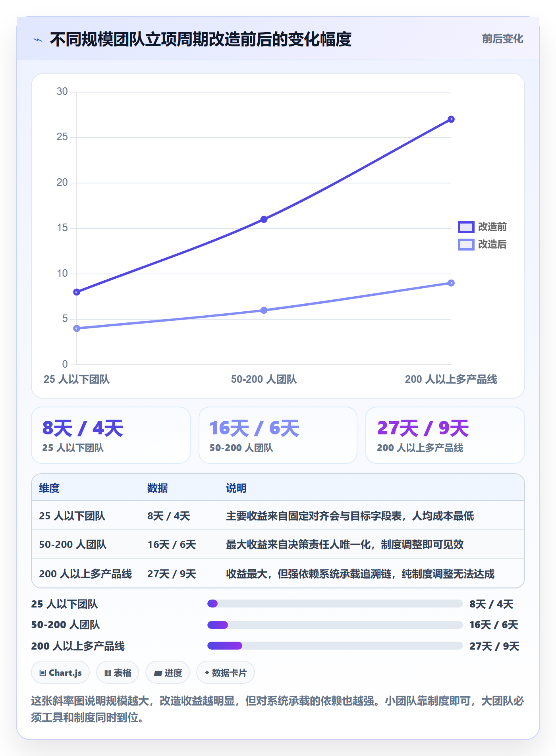Click the y-axis tick label 30
The width and height of the screenshot is (556, 756).
[x=62, y=91]
